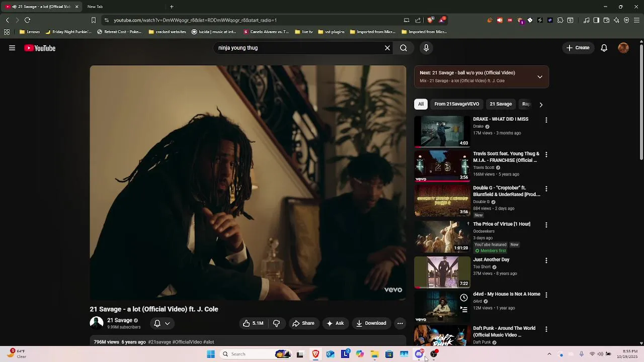This screenshot has height=362, width=644.
Task: Clear the search box with X
Action: [387, 48]
